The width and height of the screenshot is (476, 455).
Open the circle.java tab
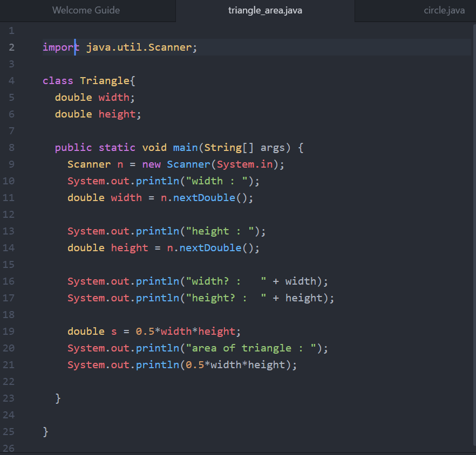pos(444,10)
